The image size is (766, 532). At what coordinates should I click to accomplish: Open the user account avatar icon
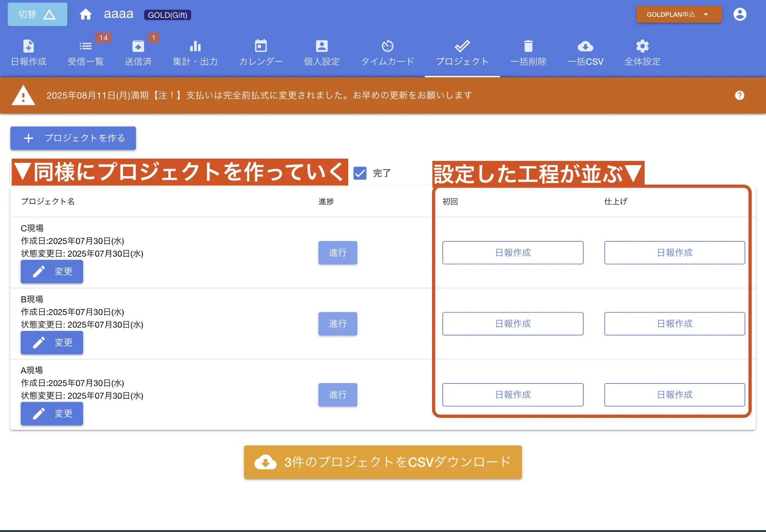(740, 14)
